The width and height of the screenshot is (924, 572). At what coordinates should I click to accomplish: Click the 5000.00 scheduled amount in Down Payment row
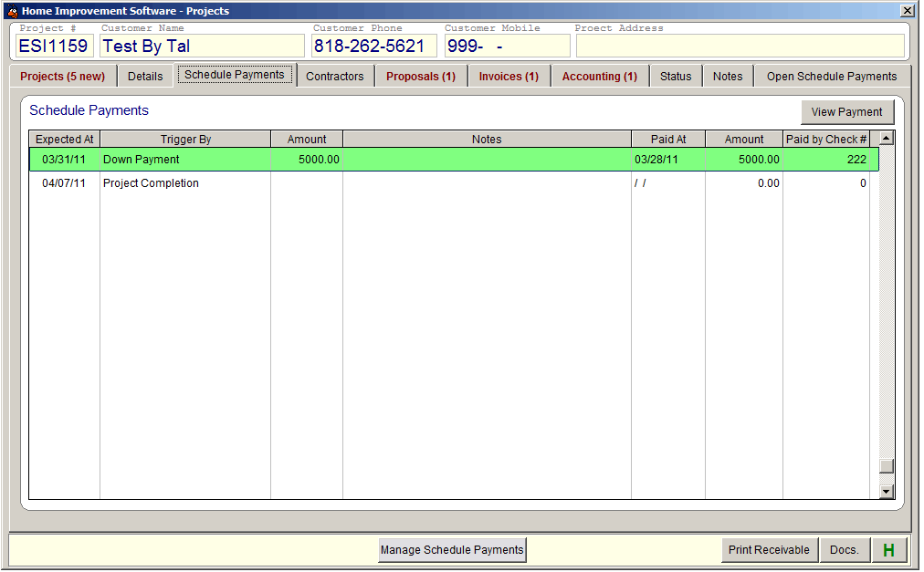pos(307,160)
